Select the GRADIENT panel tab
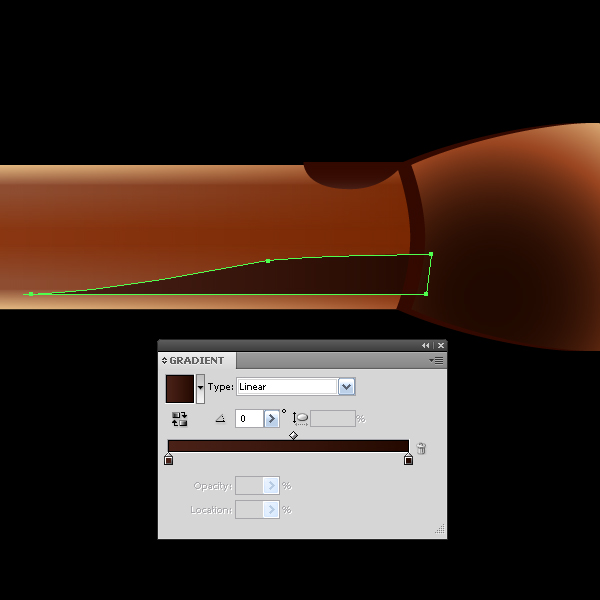600x600 pixels. click(197, 360)
